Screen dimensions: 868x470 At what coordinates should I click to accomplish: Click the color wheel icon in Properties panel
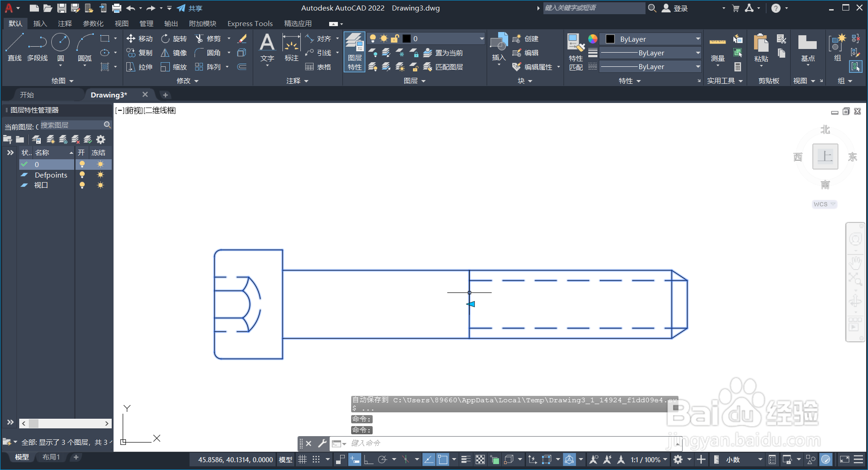coord(593,39)
